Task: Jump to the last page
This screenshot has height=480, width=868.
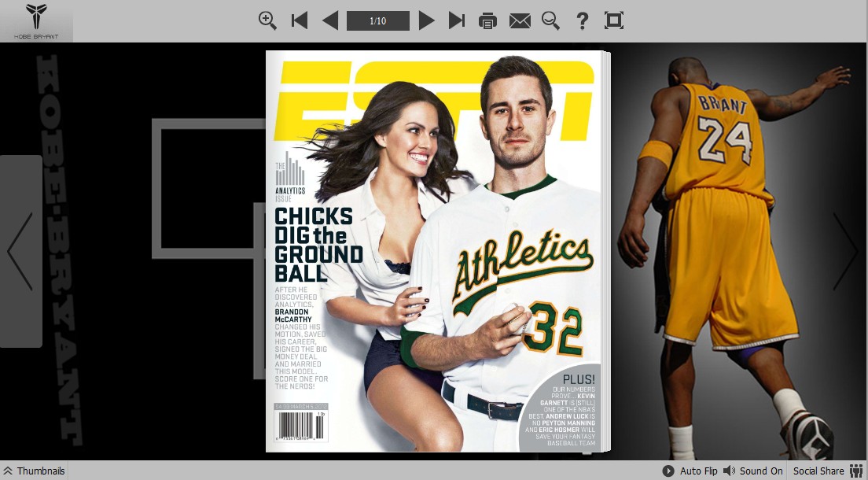Action: (457, 21)
